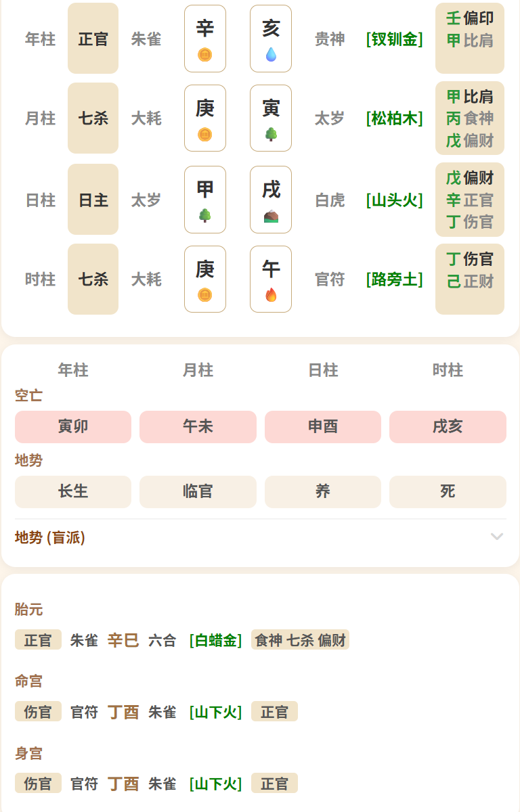This screenshot has width=520, height=812.
Task: Click the 亥 water drop branch tile
Action: click(x=271, y=39)
